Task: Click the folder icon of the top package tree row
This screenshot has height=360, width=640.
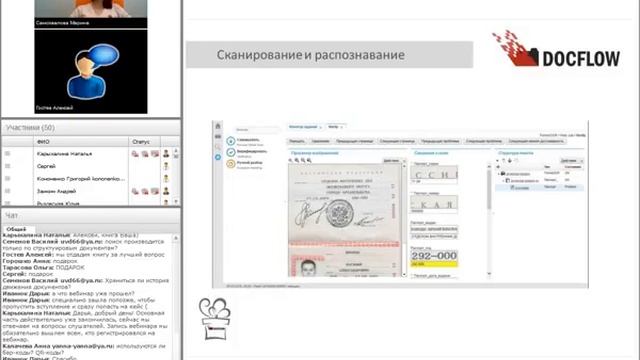Action: pyautogui.click(x=503, y=173)
